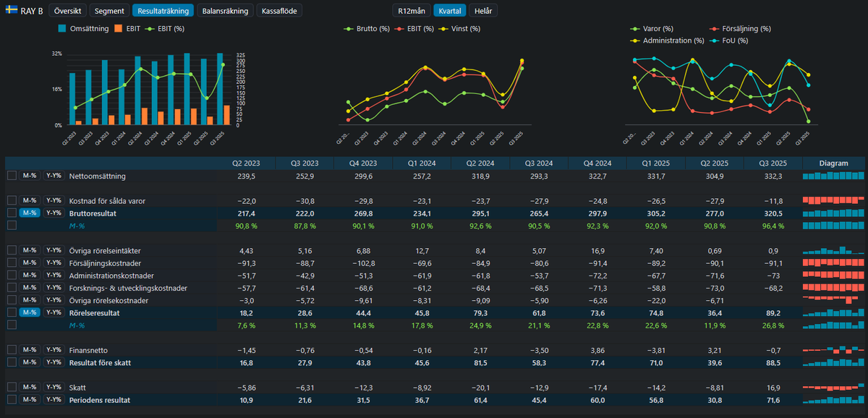Image resolution: width=868 pixels, height=418 pixels.
Task: Check the Försäljningskostnader row checkbox
Action: (x=12, y=263)
